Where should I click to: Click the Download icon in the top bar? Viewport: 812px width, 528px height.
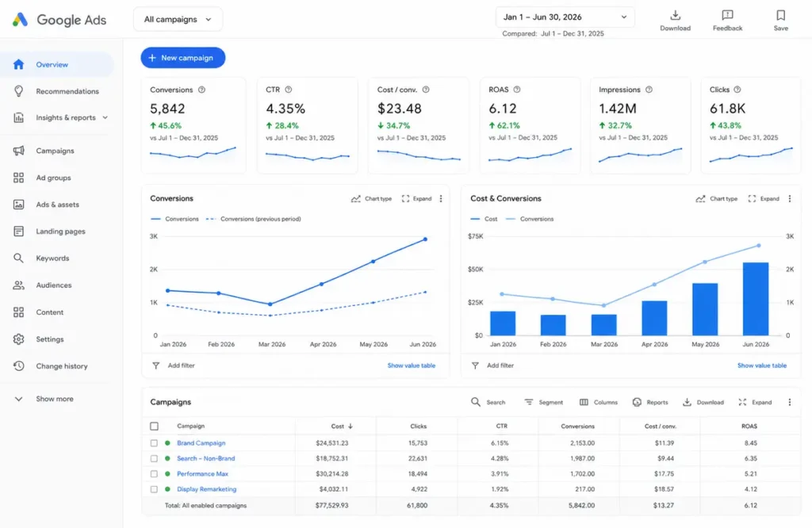[x=676, y=15]
